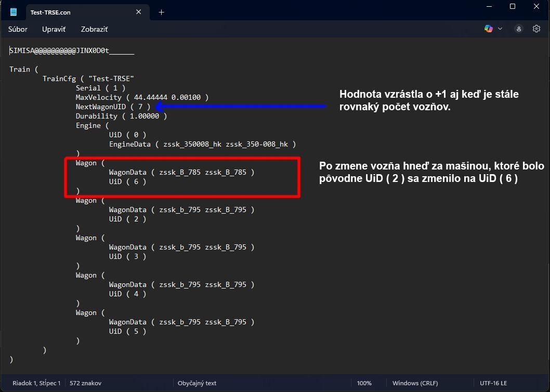
Task: Minimize the Notepad window
Action: (489, 7)
